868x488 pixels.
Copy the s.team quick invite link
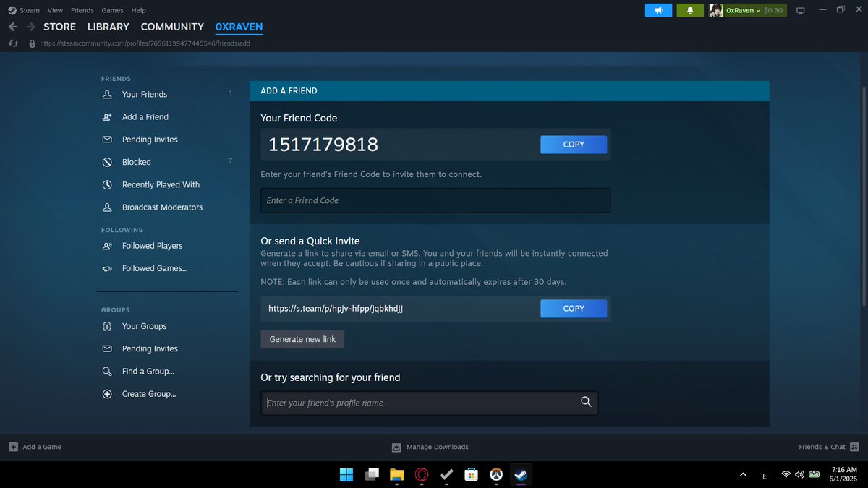tap(574, 309)
